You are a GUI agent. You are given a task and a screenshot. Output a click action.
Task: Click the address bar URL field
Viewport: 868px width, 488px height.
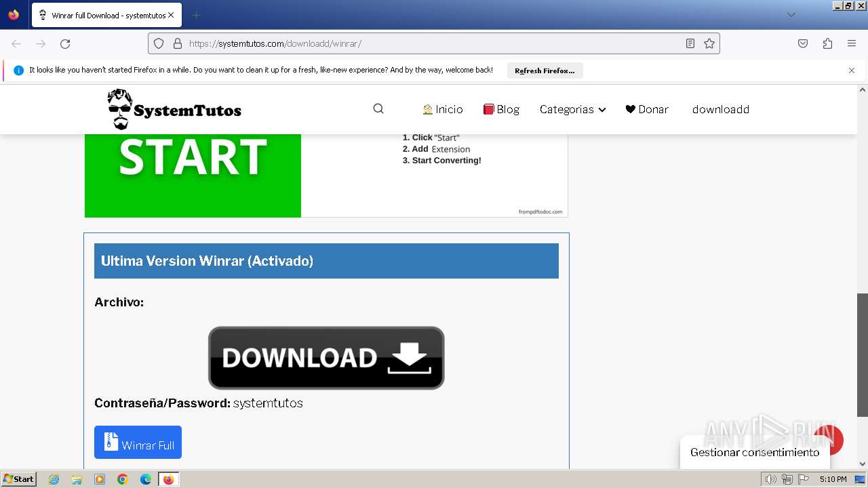[x=434, y=43]
